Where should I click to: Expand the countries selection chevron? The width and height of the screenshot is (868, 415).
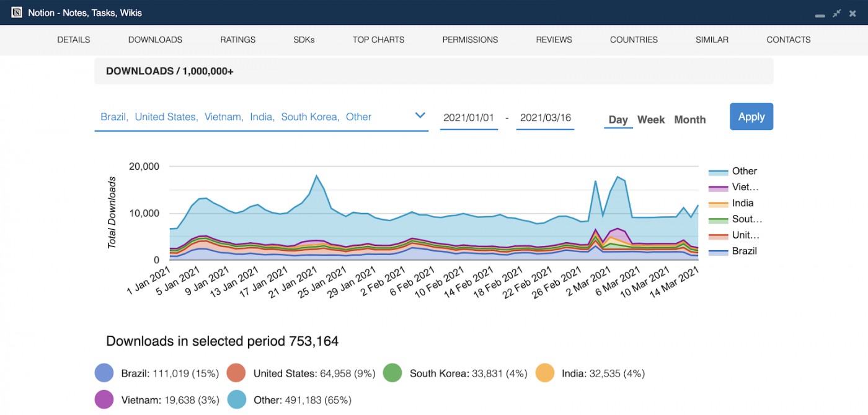tap(420, 116)
